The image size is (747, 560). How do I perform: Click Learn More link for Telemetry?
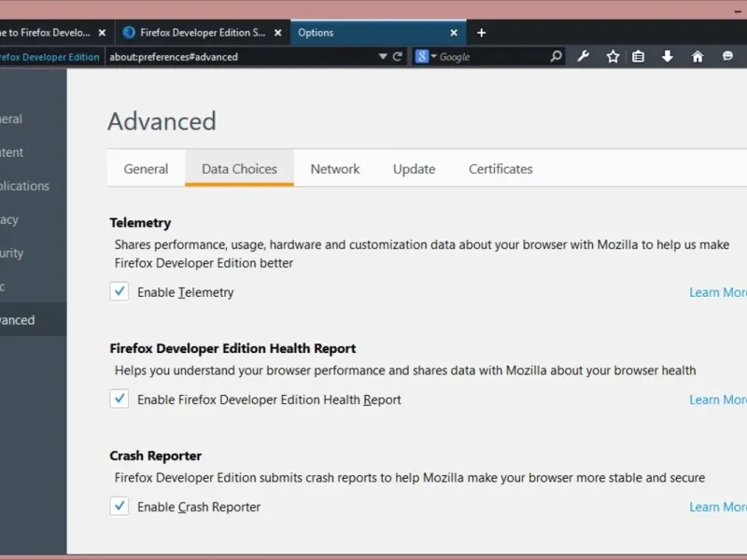(717, 292)
